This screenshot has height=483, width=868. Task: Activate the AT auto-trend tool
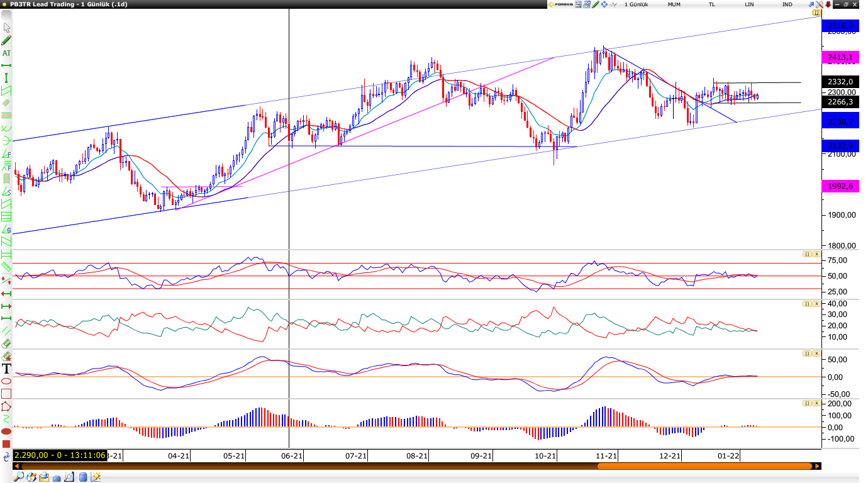pos(7,53)
